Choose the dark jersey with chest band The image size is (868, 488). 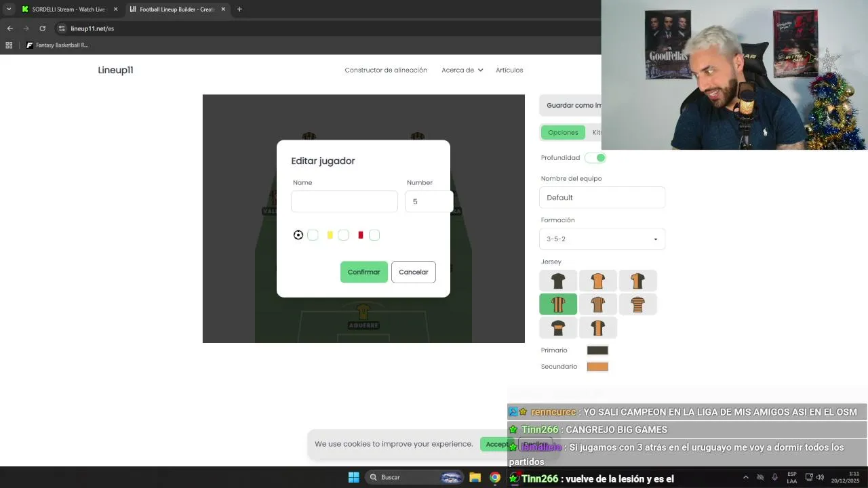(x=558, y=328)
